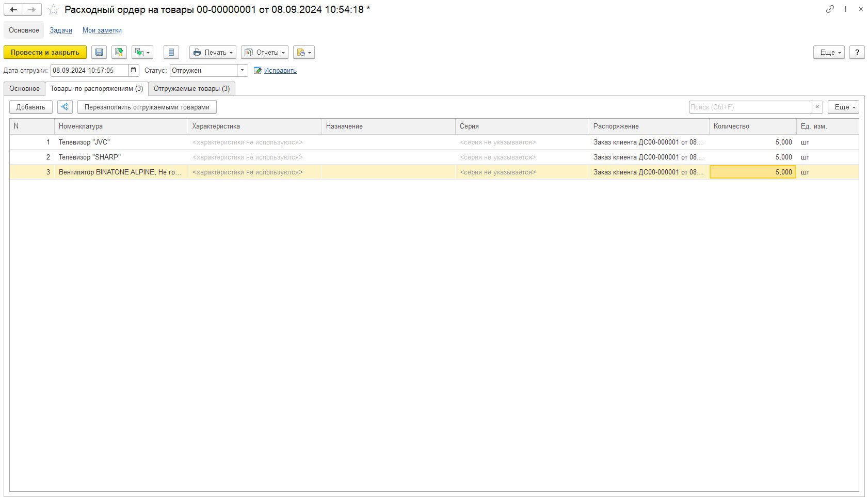Click into the Поиск (Ctrl+F) search field

click(750, 107)
